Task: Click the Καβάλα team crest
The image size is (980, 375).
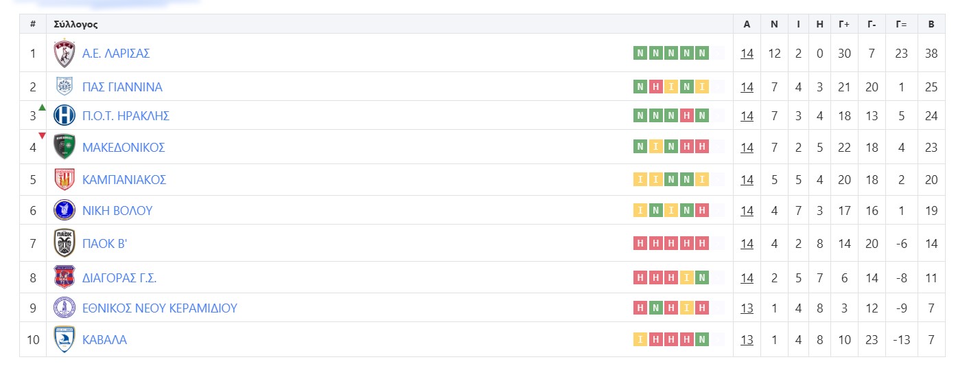Action: (x=65, y=339)
